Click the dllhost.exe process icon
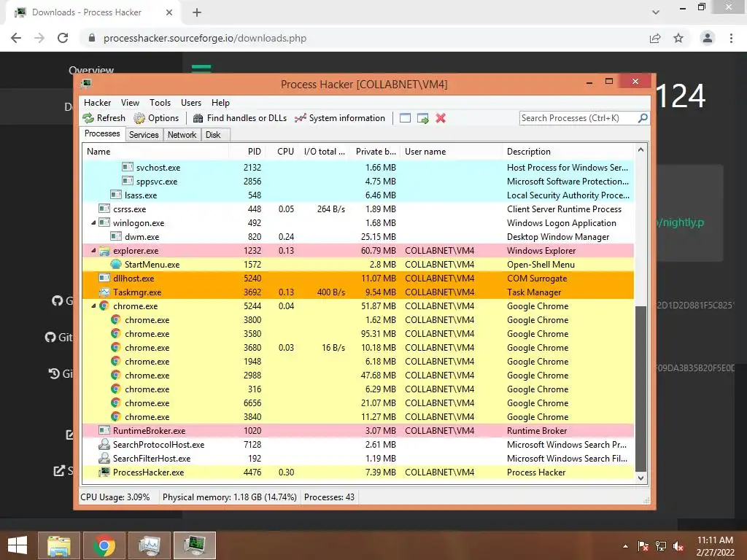This screenshot has height=560, width=747. [x=104, y=278]
